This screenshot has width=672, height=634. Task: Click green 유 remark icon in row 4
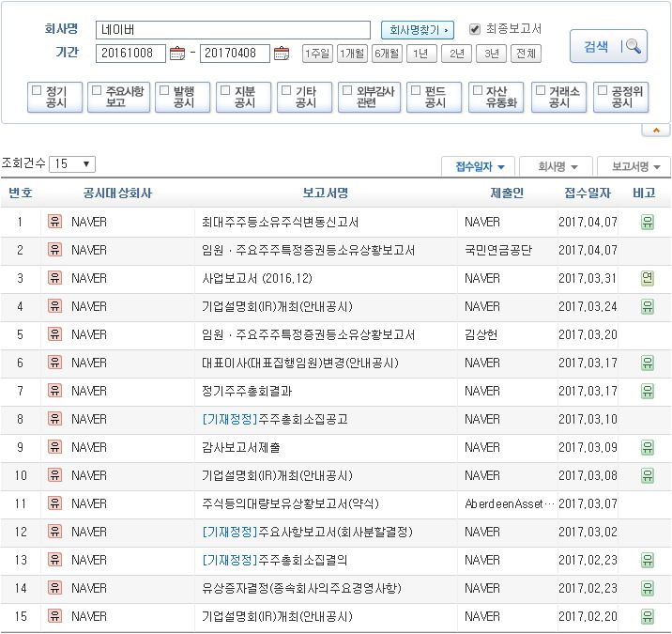point(648,306)
